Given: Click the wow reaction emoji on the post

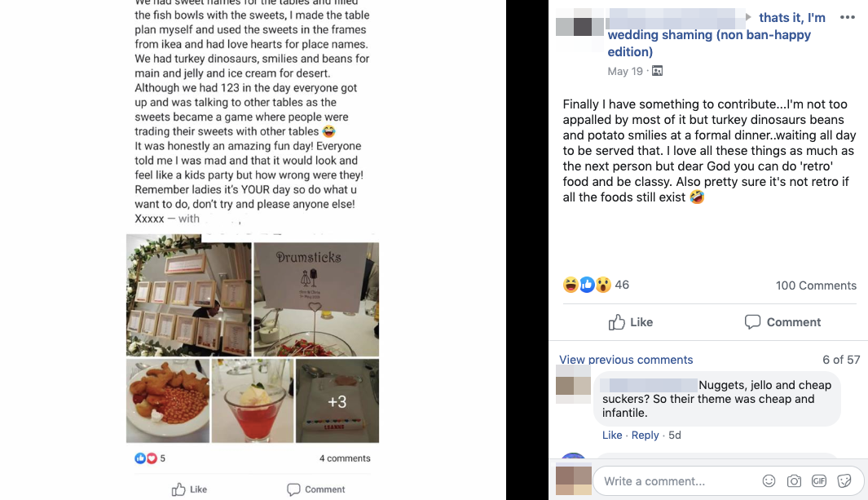Looking at the screenshot, I should click(x=603, y=285).
